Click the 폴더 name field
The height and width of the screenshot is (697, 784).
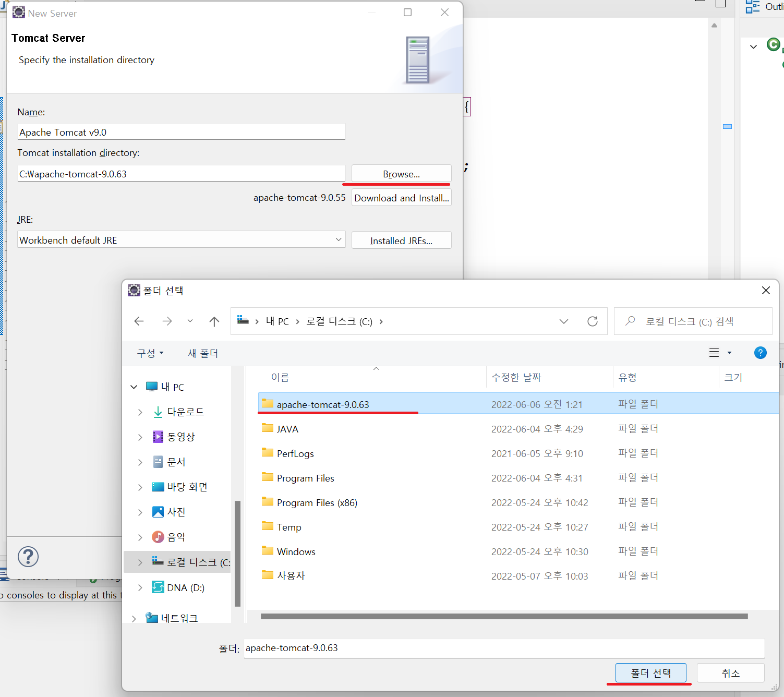coord(504,648)
